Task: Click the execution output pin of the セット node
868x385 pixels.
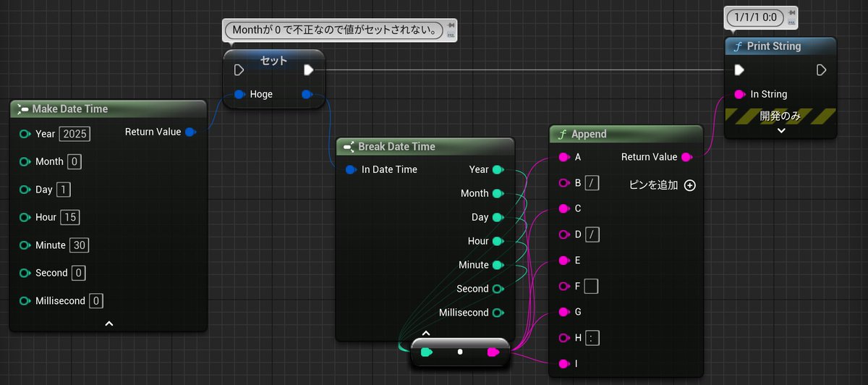Action: [309, 70]
